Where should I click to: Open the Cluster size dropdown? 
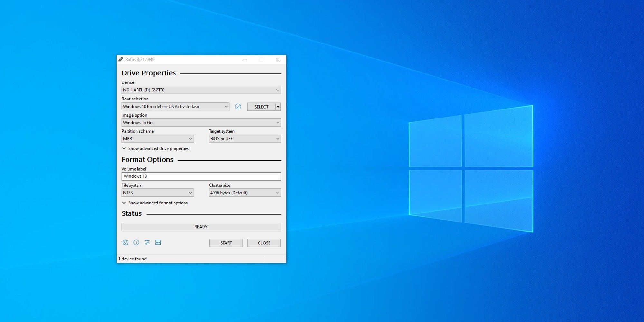(x=245, y=193)
